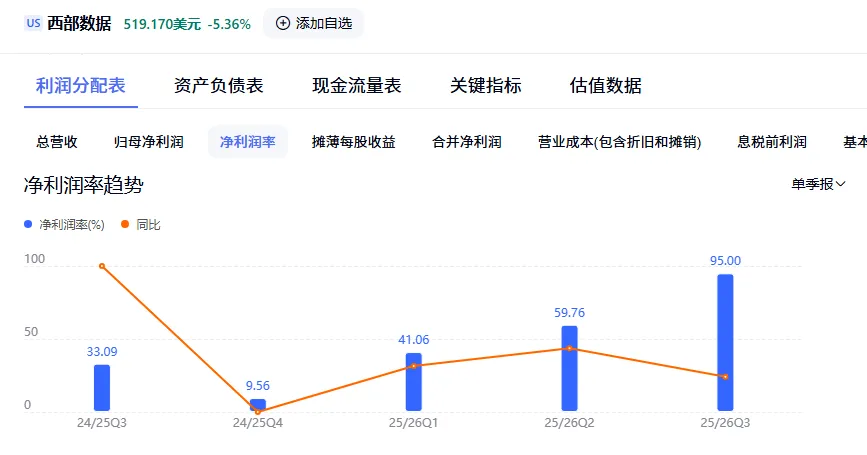Select 营业成本(包含折旧和摊销) metric

tap(619, 142)
